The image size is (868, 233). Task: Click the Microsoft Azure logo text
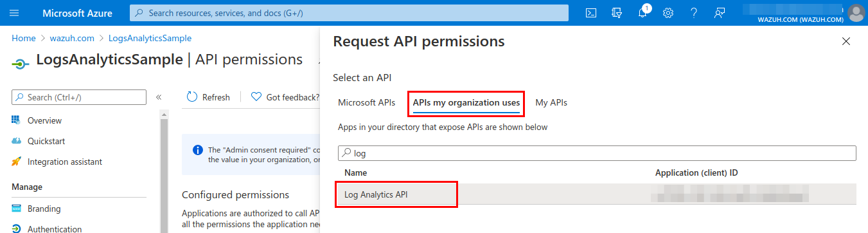(x=77, y=13)
